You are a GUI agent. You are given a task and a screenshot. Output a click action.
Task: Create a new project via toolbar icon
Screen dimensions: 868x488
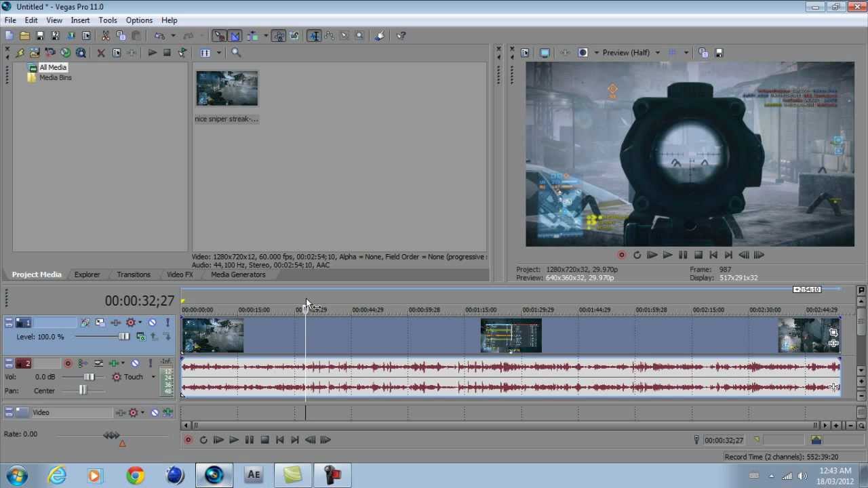[x=9, y=36]
